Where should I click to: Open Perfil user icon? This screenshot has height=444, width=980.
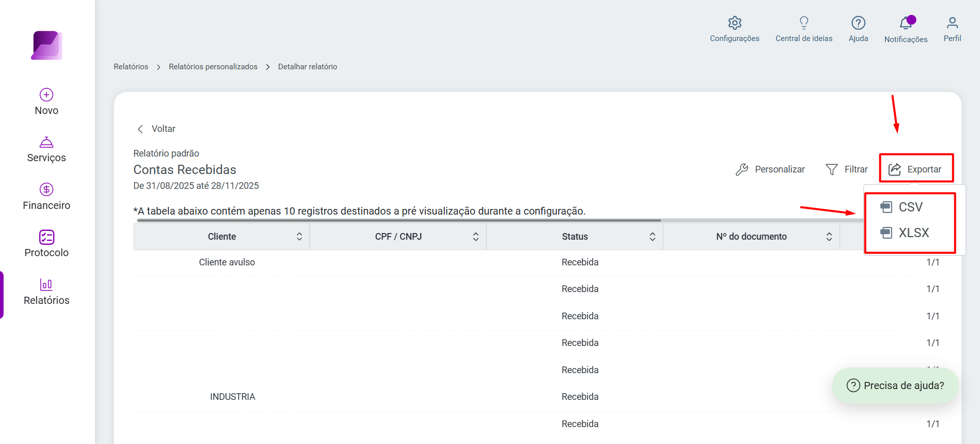coord(952,23)
